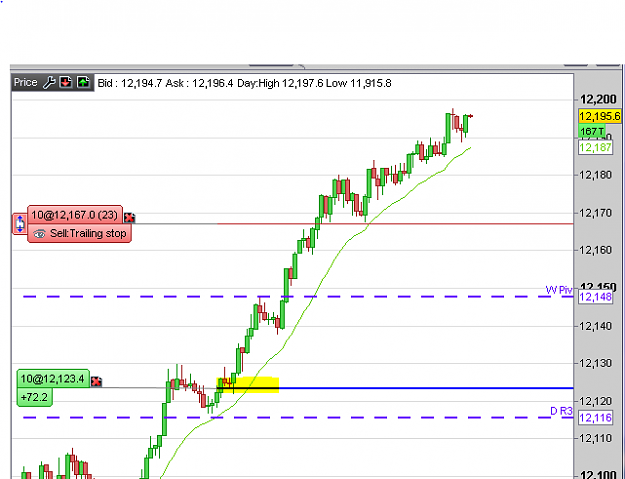
Task: Click the Price panel label
Action: (26, 82)
